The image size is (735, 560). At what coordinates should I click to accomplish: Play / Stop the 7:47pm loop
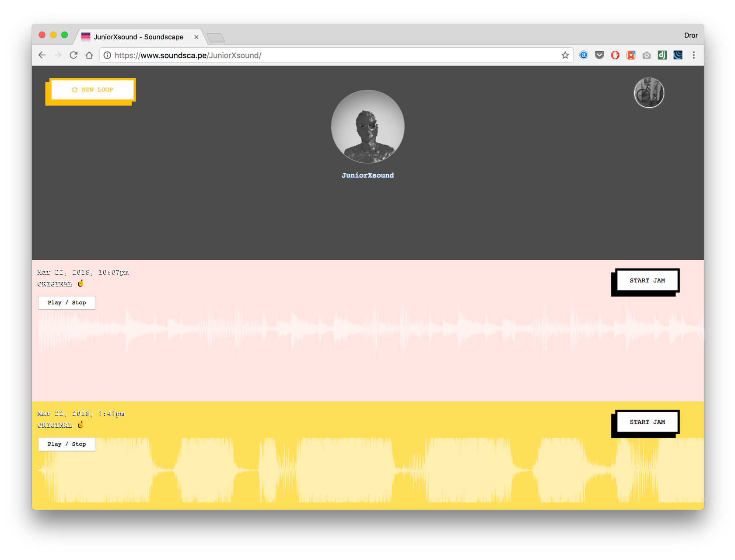(66, 444)
